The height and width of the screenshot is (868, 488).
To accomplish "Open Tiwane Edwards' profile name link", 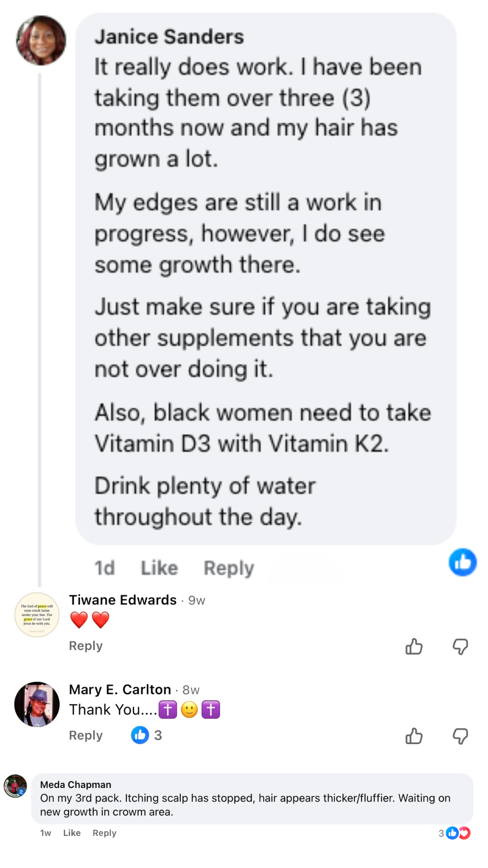I will pyautogui.click(x=122, y=600).
